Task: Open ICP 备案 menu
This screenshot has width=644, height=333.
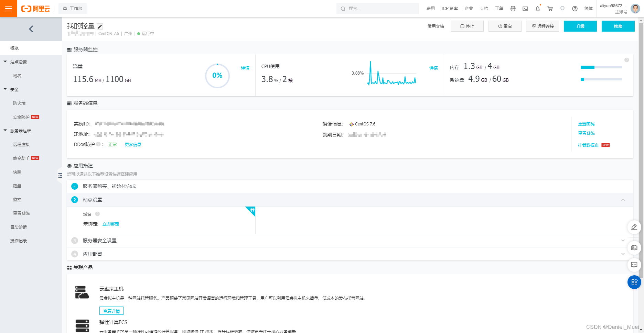Action: (450, 9)
